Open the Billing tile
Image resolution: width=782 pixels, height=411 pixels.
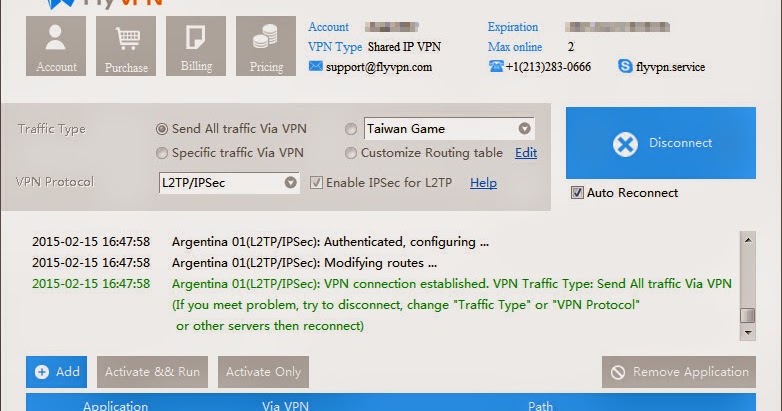click(196, 46)
